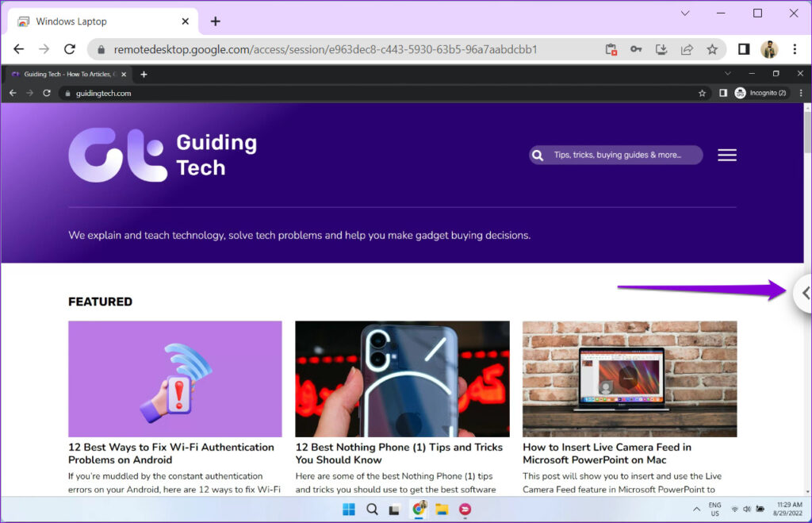Click the key icon in the Chrome address bar
Viewport: 812px width, 523px height.
pyautogui.click(x=636, y=48)
